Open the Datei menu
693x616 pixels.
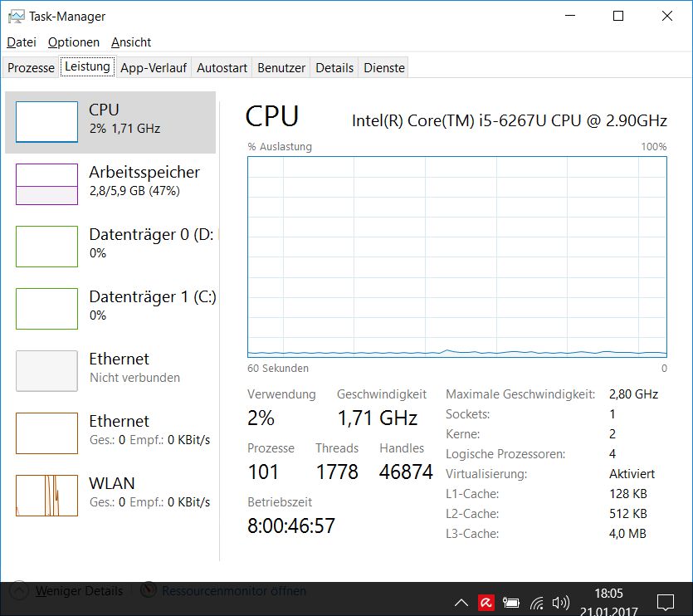[22, 42]
